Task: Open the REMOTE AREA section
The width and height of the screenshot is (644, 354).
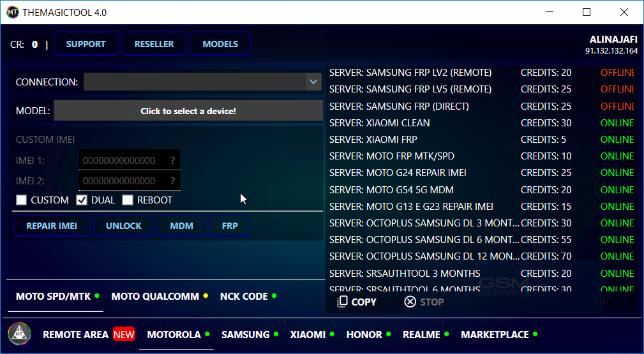Action: (75, 335)
